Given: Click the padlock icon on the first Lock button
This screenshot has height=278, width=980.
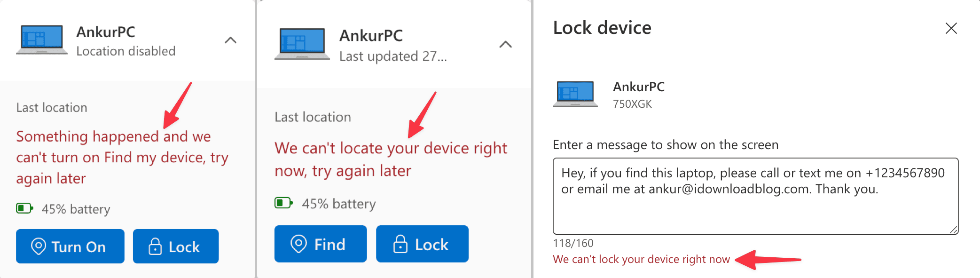Looking at the screenshot, I should 155,246.
